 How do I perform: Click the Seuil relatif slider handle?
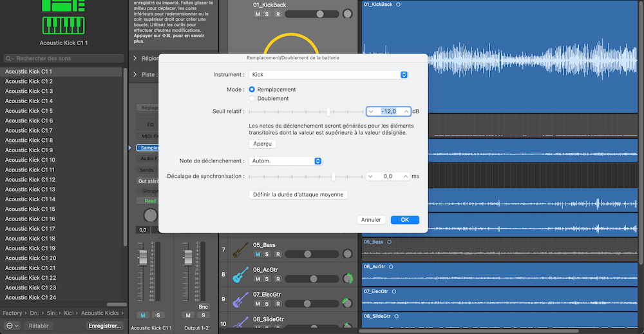[328, 112]
